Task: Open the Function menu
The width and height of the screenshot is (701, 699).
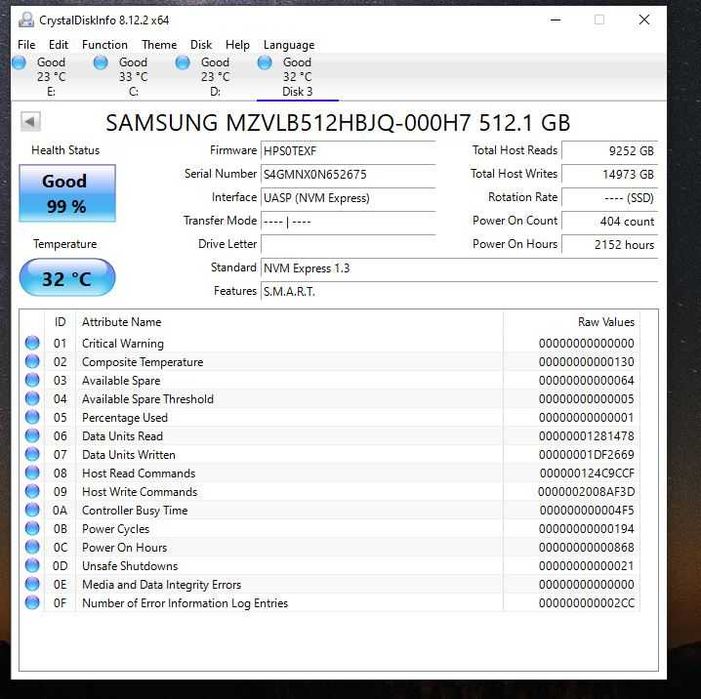Action: coord(105,45)
